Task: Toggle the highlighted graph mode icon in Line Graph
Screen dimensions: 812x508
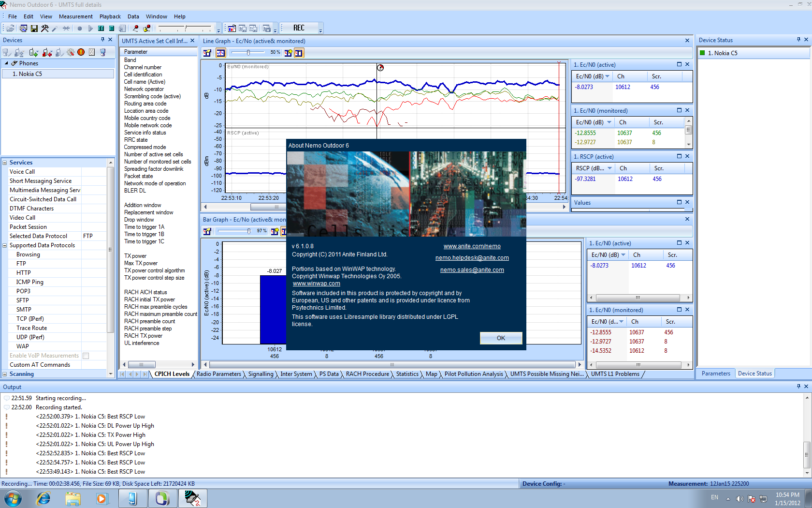Action: pyautogui.click(x=221, y=53)
